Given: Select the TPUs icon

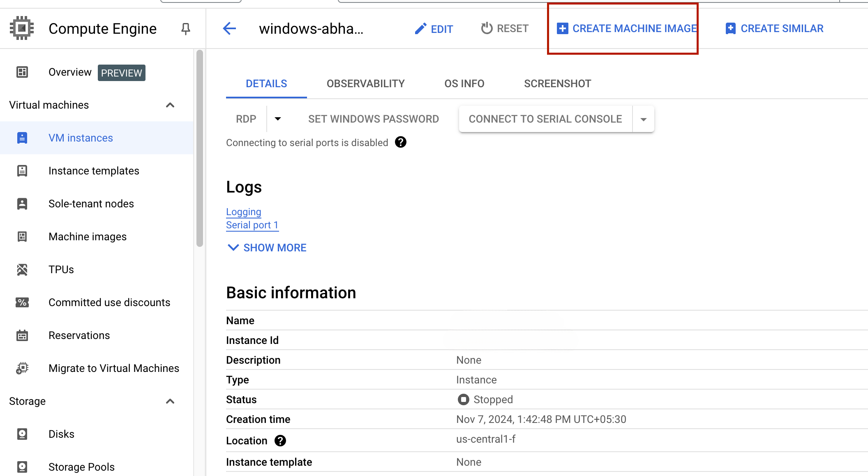Looking at the screenshot, I should point(22,269).
